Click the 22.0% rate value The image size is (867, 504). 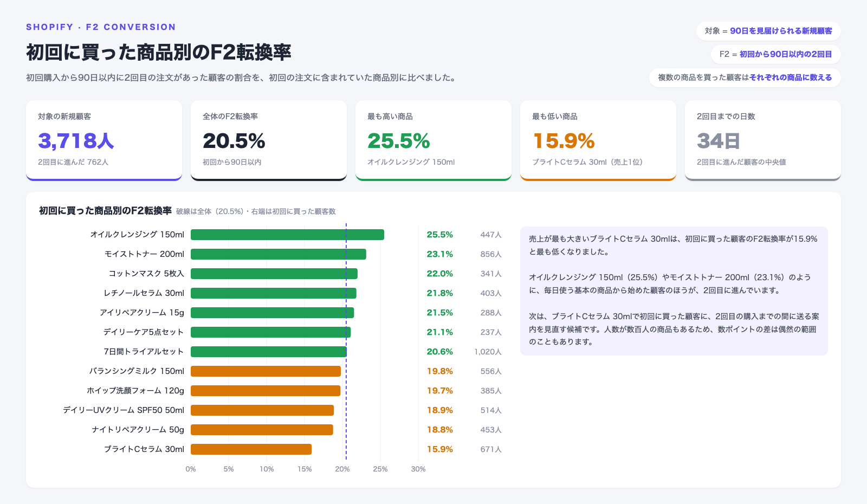439,274
